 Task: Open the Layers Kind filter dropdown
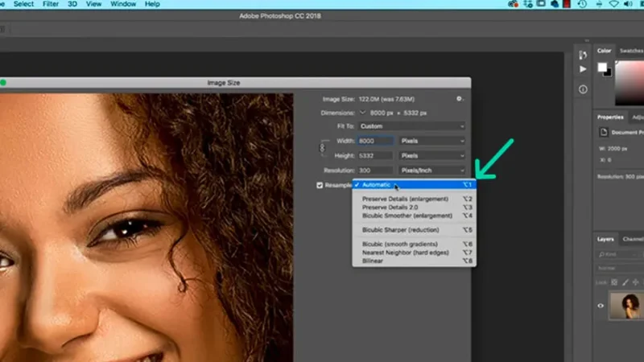point(619,254)
